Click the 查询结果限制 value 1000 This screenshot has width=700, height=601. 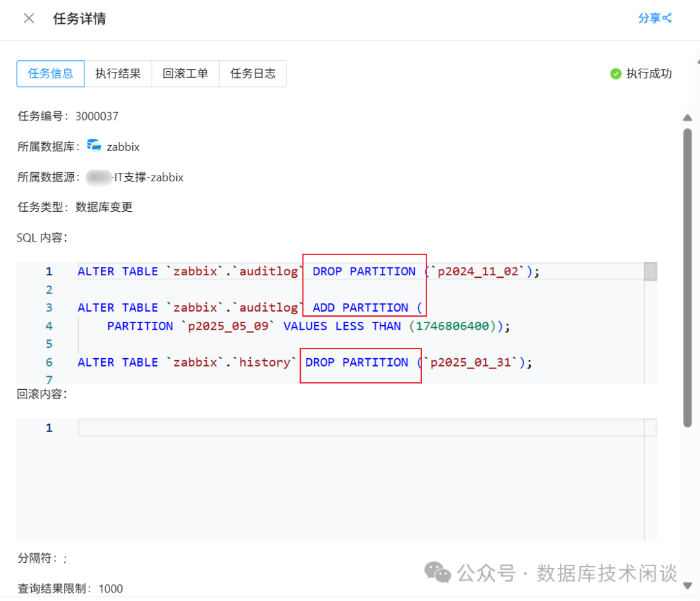click(111, 589)
